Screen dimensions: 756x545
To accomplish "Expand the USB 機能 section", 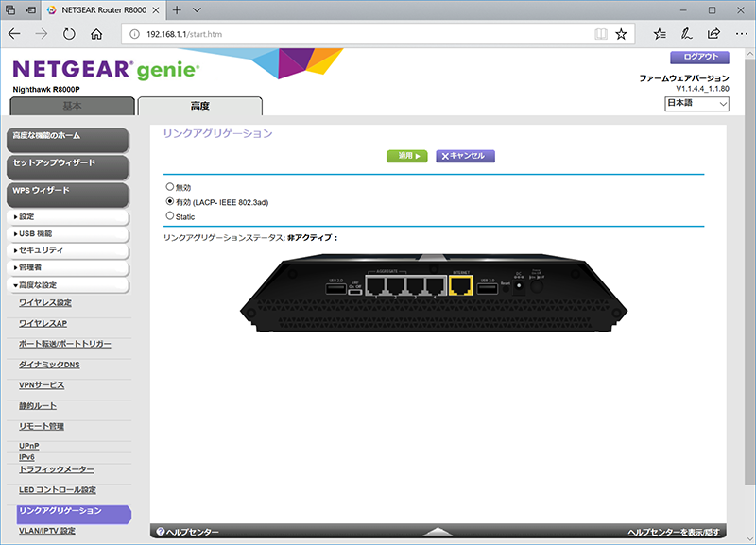I will coord(66,233).
